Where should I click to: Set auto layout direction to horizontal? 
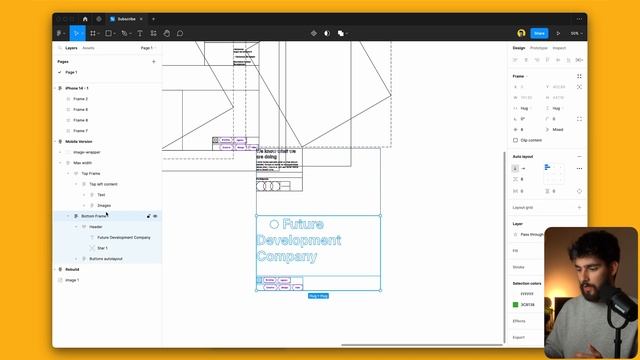[x=524, y=169]
